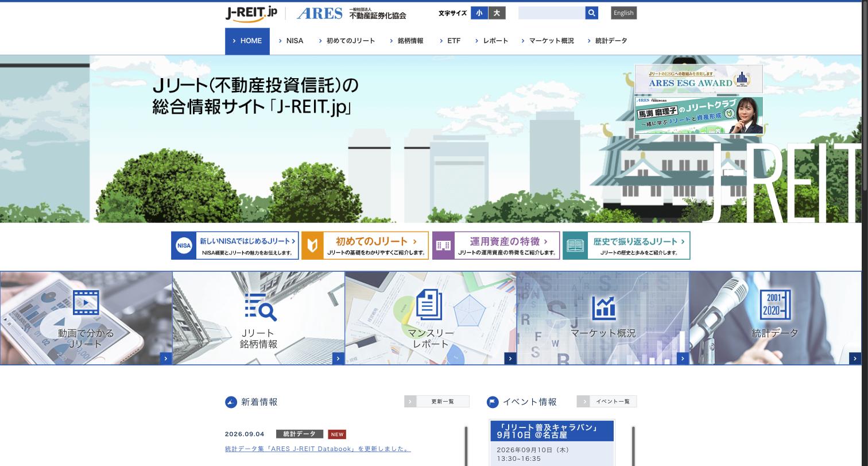868x466 pixels.
Task: Open Jリート普及キャラバン 名古屋 event card
Action: click(x=552, y=443)
